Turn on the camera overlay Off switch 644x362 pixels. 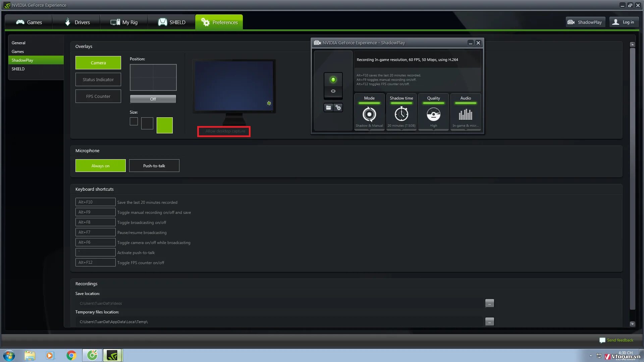tap(153, 99)
